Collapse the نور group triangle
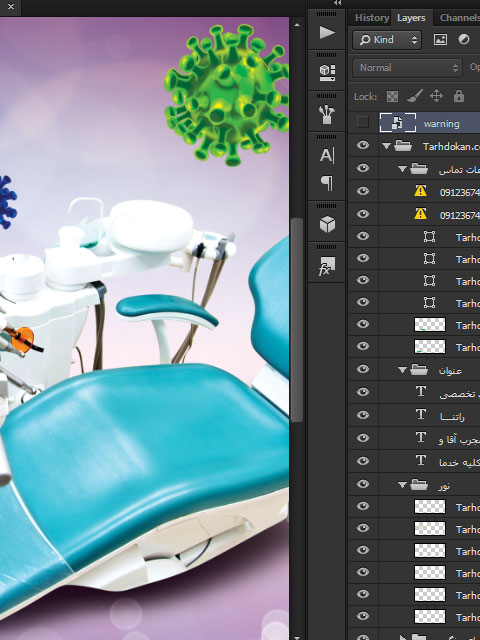 pos(402,484)
